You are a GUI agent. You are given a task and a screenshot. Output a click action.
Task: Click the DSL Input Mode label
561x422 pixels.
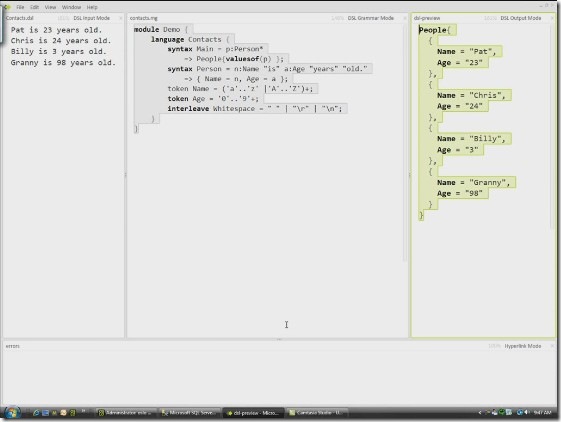coord(92,18)
